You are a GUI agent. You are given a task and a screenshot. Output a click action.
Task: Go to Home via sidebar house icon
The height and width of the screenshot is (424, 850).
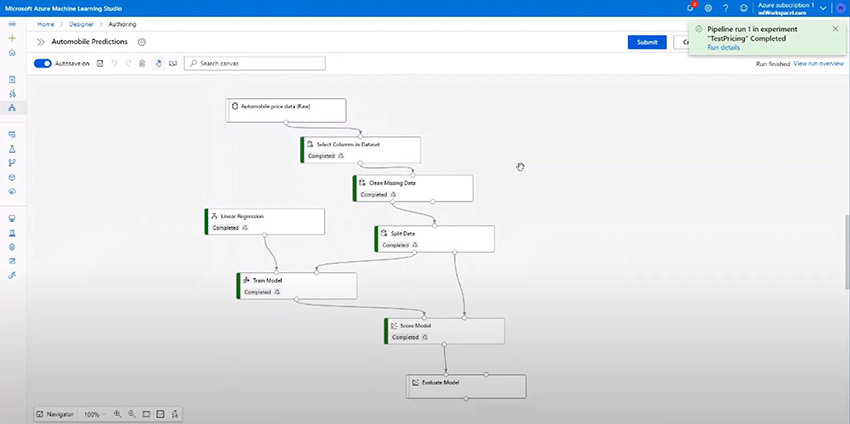coord(12,53)
